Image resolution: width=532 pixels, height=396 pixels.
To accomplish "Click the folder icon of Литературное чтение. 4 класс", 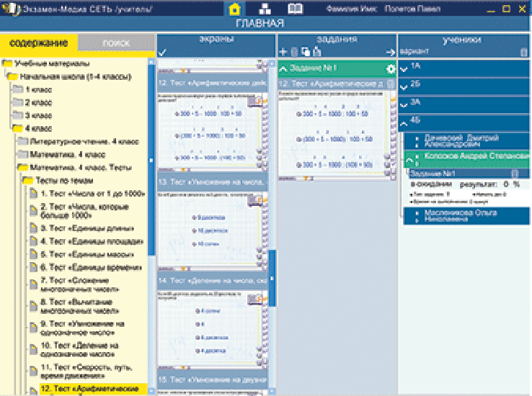I will point(23,141).
